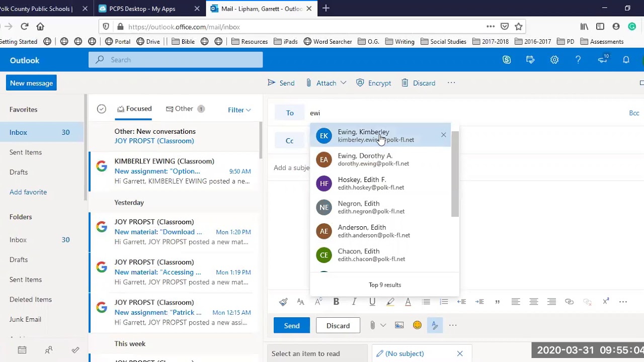Screen dimensions: 644x362
Task: Close the (No subject) draft tab
Action: coord(460,353)
